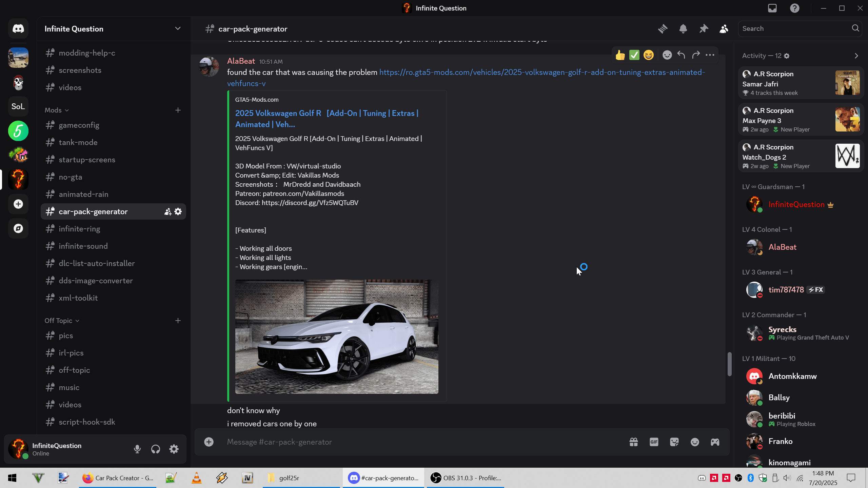
Task: Open Inbox icon in title bar
Action: coord(772,8)
